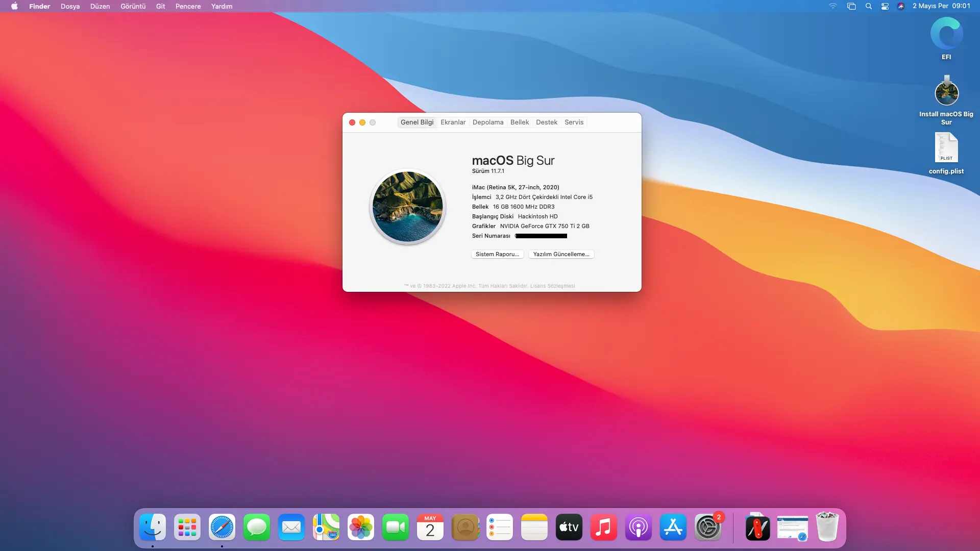The width and height of the screenshot is (980, 551).
Task: Launch Photos from the Dock
Action: pyautogui.click(x=361, y=527)
